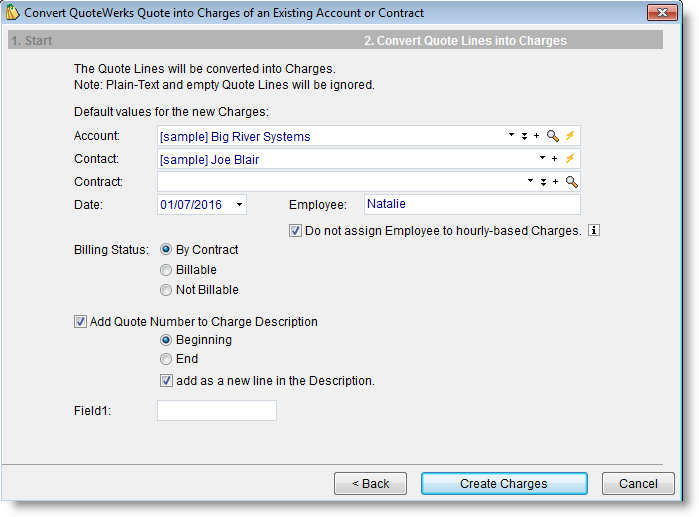This screenshot has width=699, height=517.
Task: Select the Billable radio button
Action: coord(166,270)
